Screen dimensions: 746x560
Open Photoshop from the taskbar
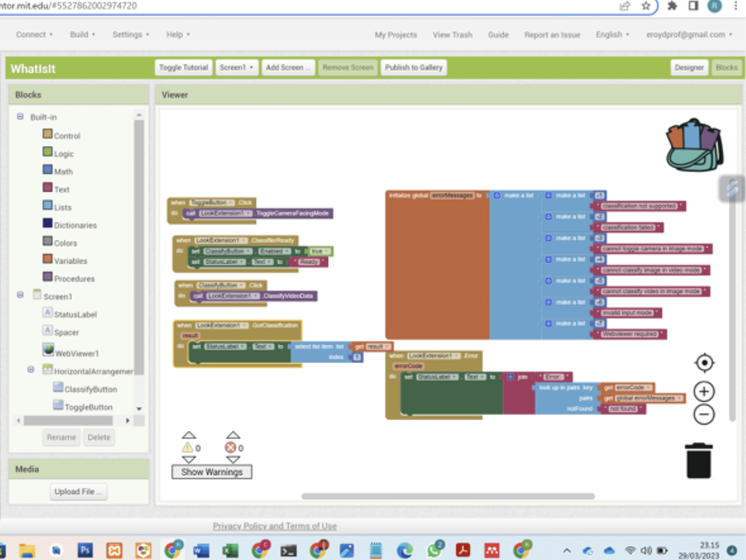85,551
